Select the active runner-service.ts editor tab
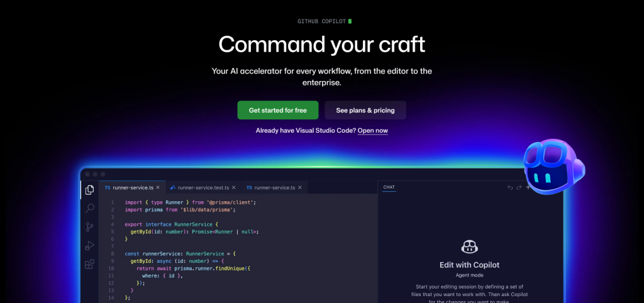 coord(132,187)
